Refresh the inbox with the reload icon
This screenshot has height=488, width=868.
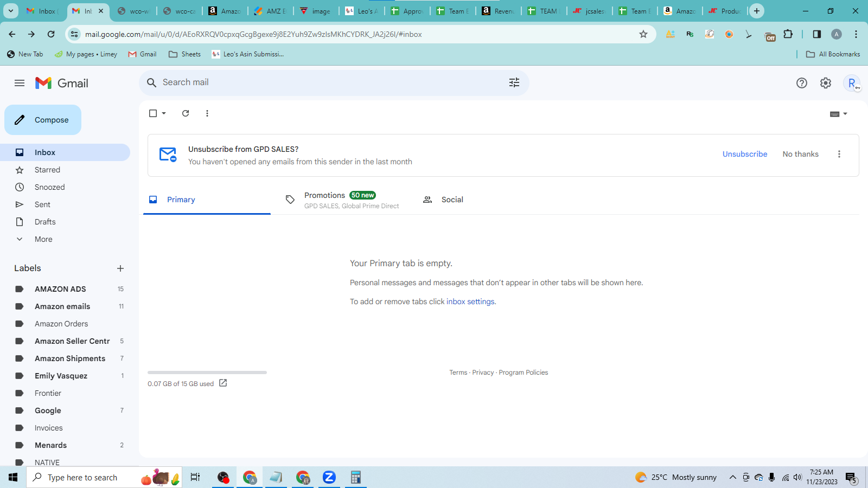click(x=186, y=113)
